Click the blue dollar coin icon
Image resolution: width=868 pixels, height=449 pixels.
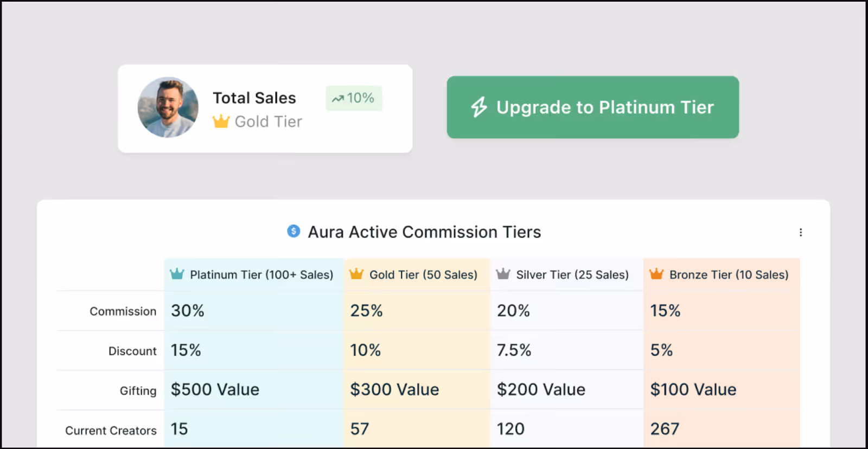pyautogui.click(x=293, y=232)
